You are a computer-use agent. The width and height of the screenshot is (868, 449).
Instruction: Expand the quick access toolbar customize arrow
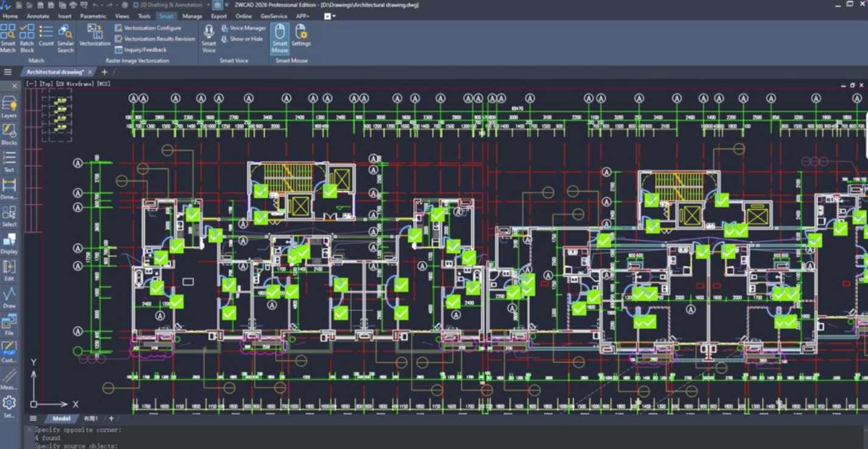click(226, 5)
